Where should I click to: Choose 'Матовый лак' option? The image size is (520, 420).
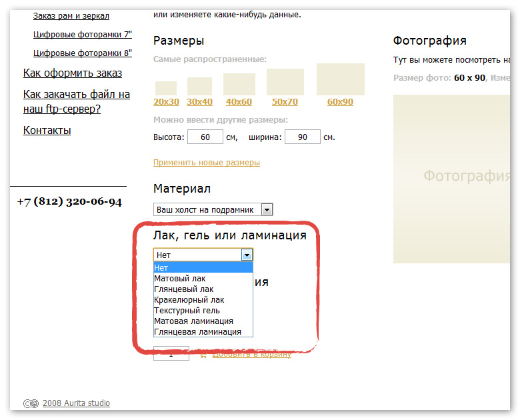click(x=203, y=279)
